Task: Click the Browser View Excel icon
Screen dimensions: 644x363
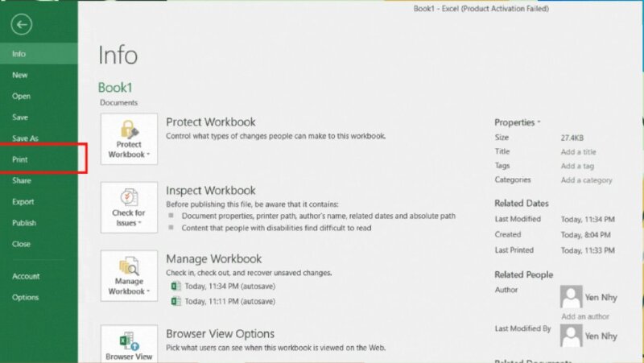Action: [129, 339]
